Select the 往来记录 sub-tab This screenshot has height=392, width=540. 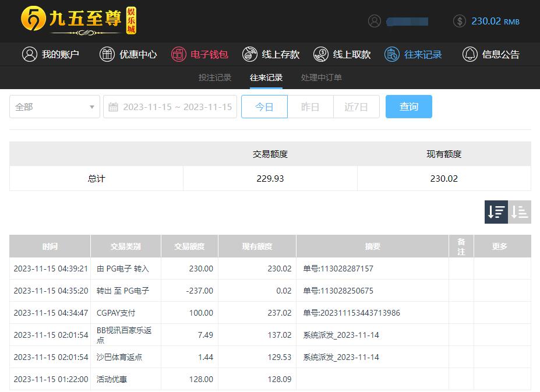pos(266,77)
